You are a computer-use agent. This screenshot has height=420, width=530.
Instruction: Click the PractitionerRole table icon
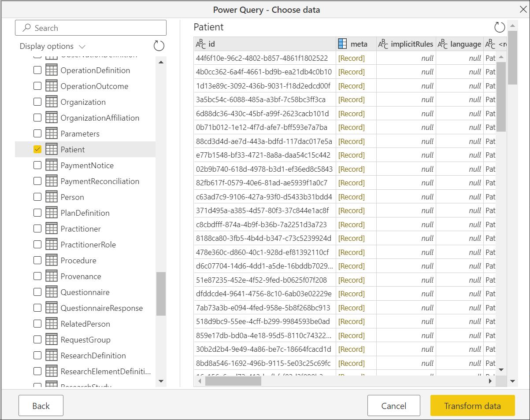click(x=52, y=244)
